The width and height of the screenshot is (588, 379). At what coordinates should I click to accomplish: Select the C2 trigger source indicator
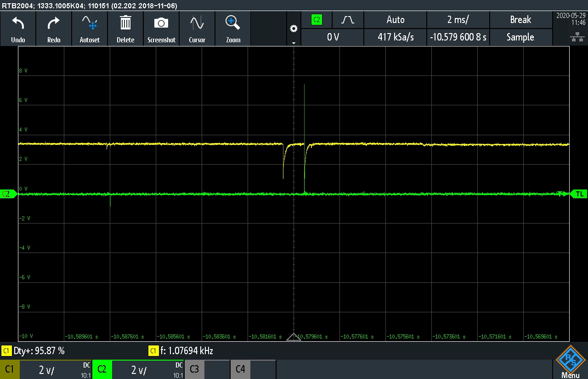[x=317, y=20]
